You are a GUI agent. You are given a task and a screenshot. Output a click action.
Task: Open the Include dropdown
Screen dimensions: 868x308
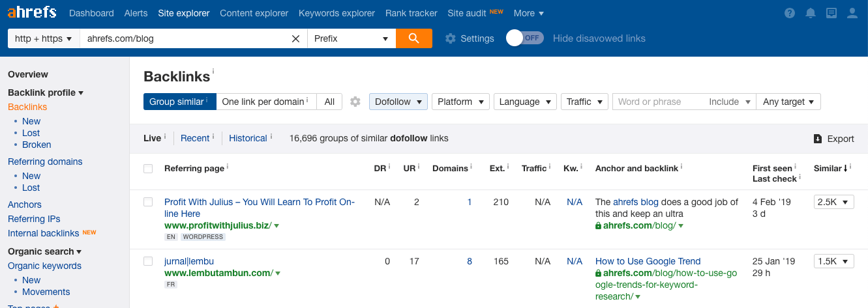point(729,102)
